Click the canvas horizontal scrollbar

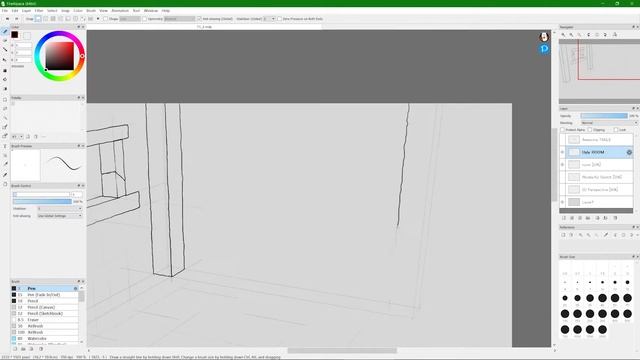(x=342, y=351)
